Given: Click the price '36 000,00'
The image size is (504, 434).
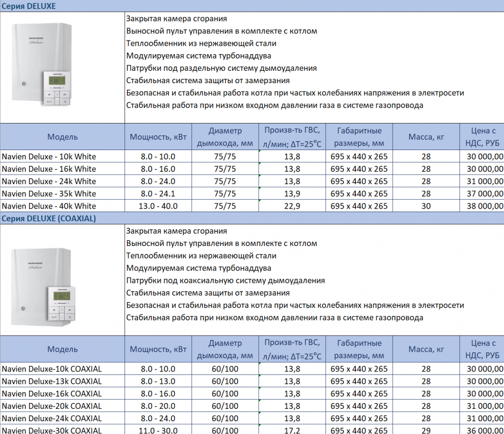Looking at the screenshot, I should pos(485,430).
